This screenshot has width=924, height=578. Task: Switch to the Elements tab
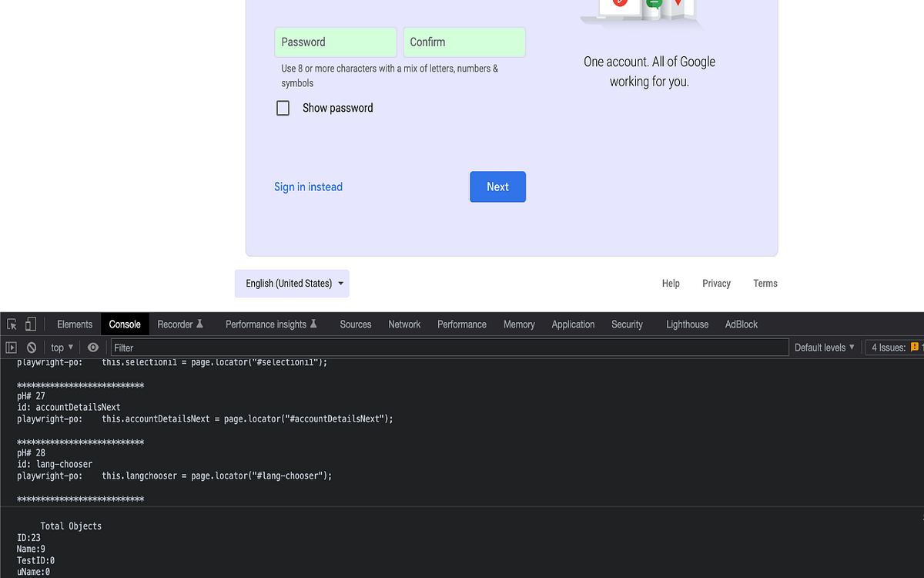click(x=74, y=324)
